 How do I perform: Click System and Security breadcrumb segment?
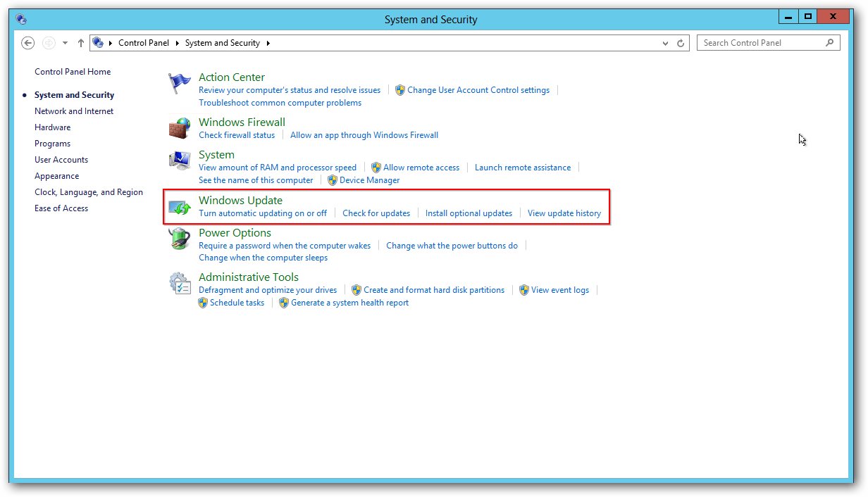(223, 43)
